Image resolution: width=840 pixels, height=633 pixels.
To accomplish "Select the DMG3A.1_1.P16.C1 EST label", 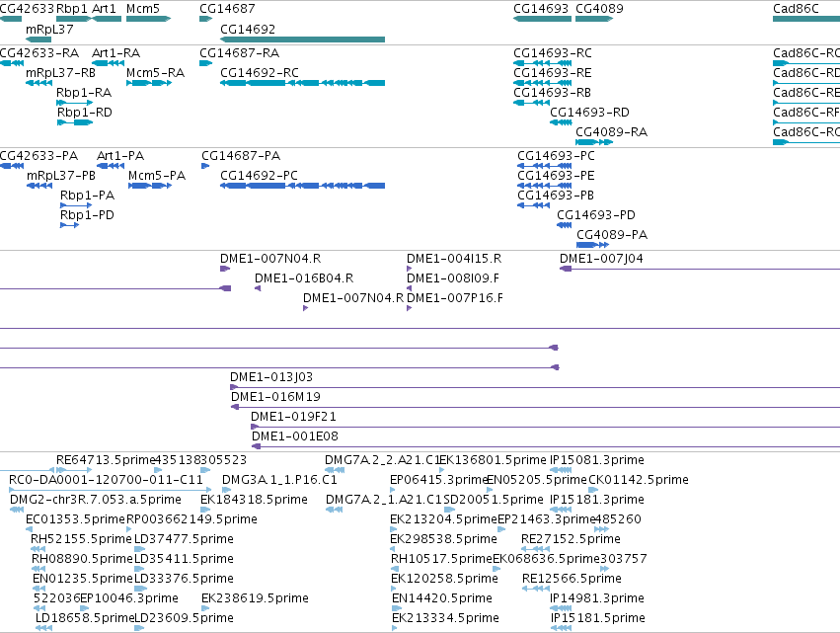I will tap(279, 480).
